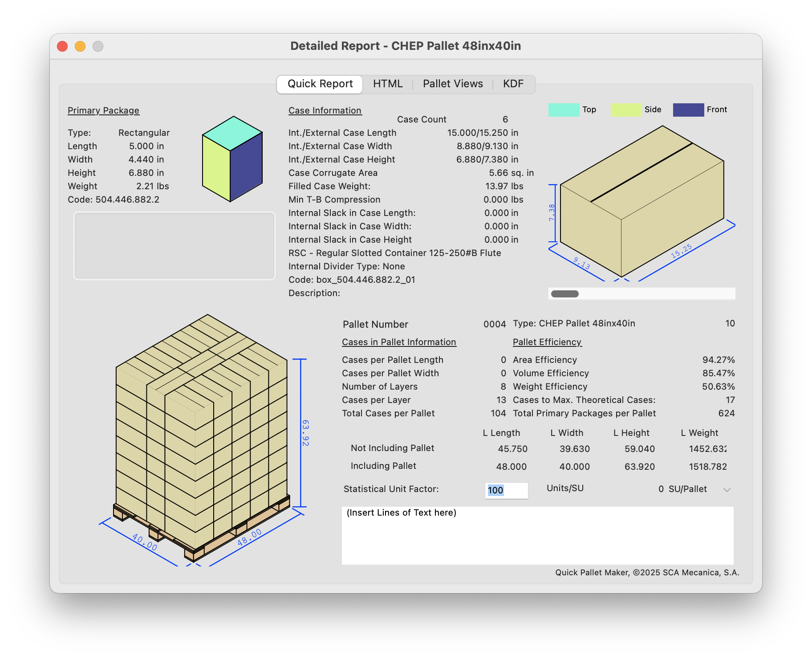This screenshot has height=659, width=812.
Task: Click the Primary Package Weight 2.21 lbs
Action: tap(153, 186)
